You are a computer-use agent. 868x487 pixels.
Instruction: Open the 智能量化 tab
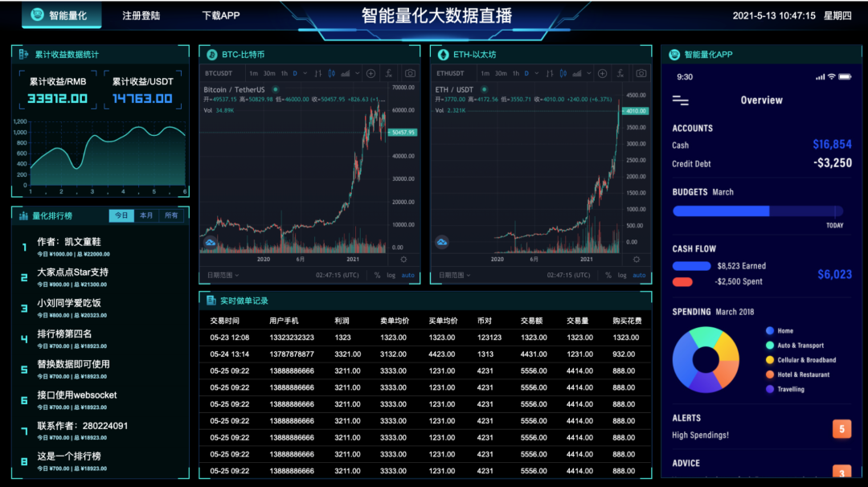point(61,15)
